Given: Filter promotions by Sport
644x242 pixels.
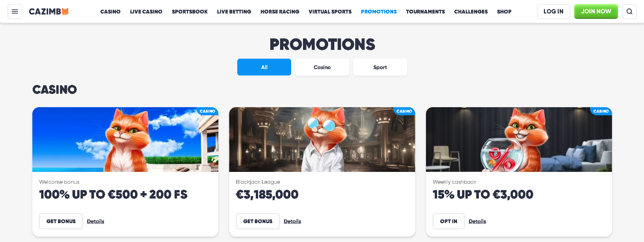Looking at the screenshot, I should click(380, 67).
